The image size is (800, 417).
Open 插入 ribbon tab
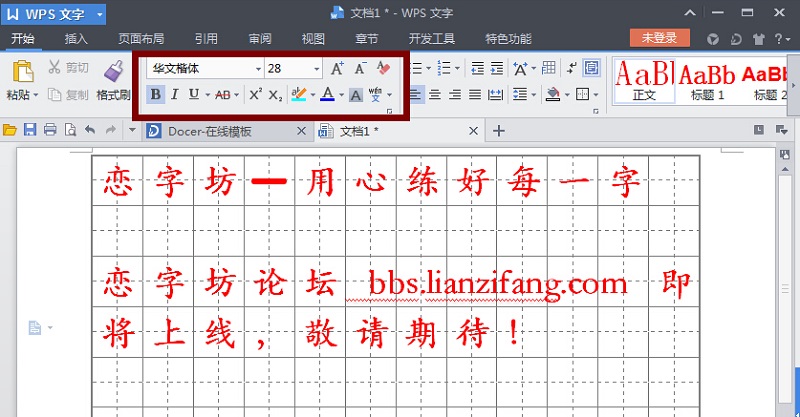(76, 39)
